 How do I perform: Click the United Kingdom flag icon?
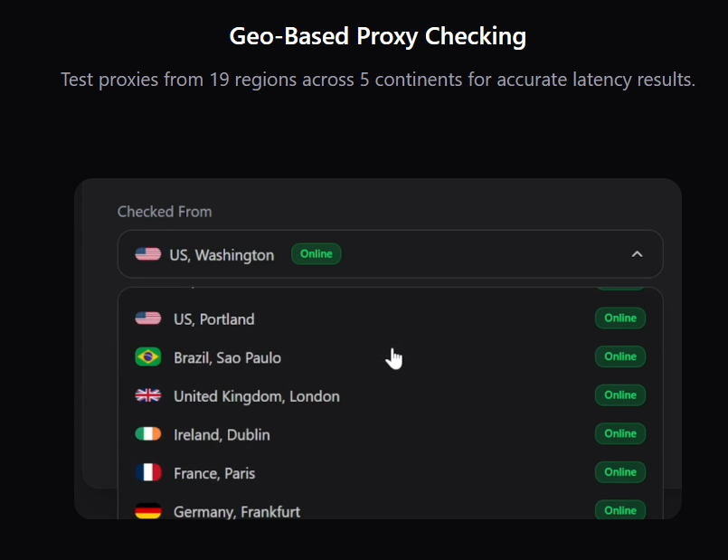(147, 395)
